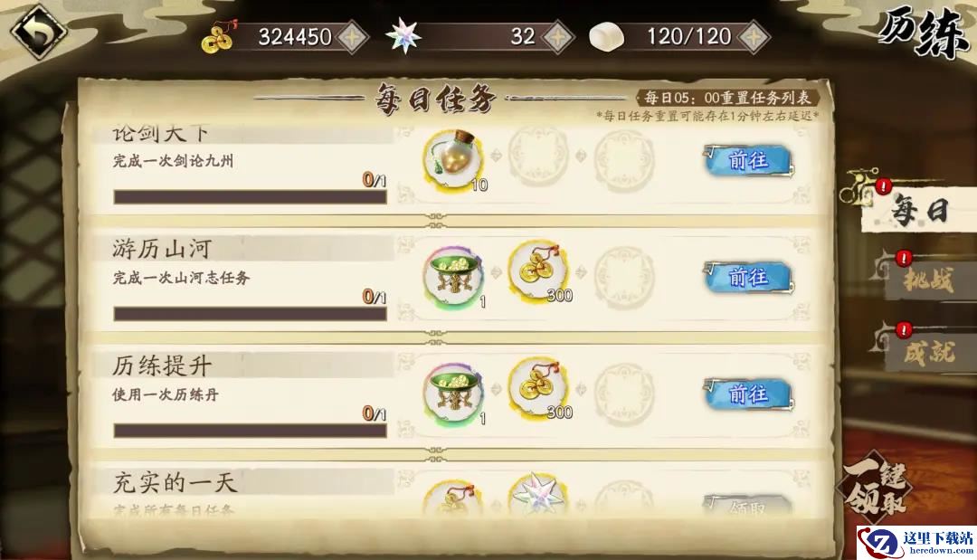
Task: Tap the star gem currency icon
Action: (x=403, y=35)
